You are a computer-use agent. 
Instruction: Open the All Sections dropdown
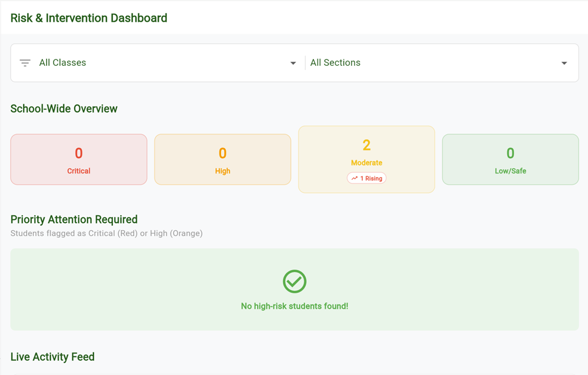[435, 62]
